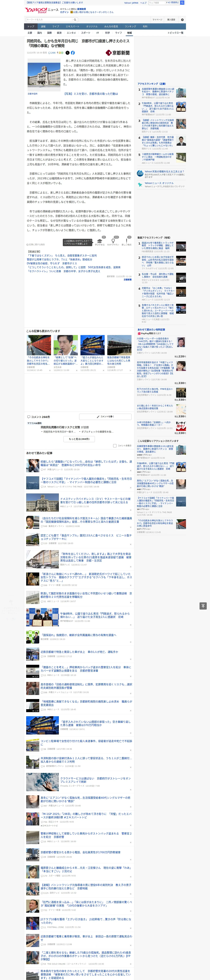Viewport: 210px width, 980px height.
Task: Open クラウドサービスは選ばない 京都府庁 article
Action: pos(95,780)
